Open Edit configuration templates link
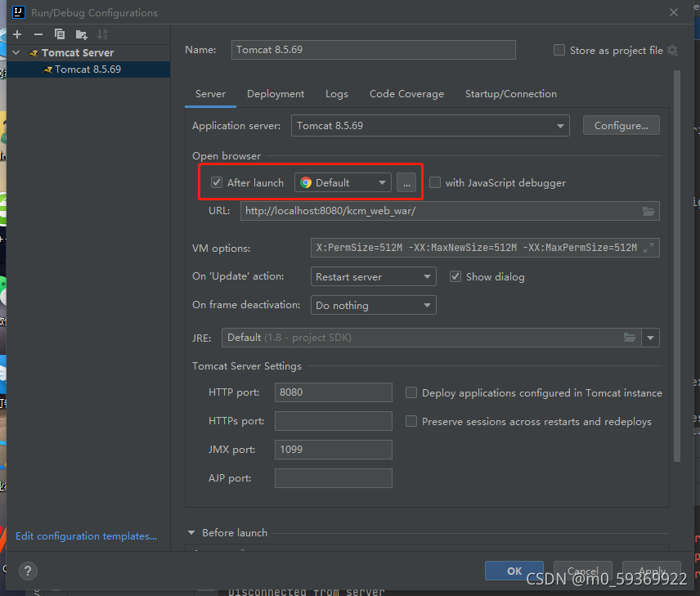This screenshot has height=596, width=700. pos(86,536)
